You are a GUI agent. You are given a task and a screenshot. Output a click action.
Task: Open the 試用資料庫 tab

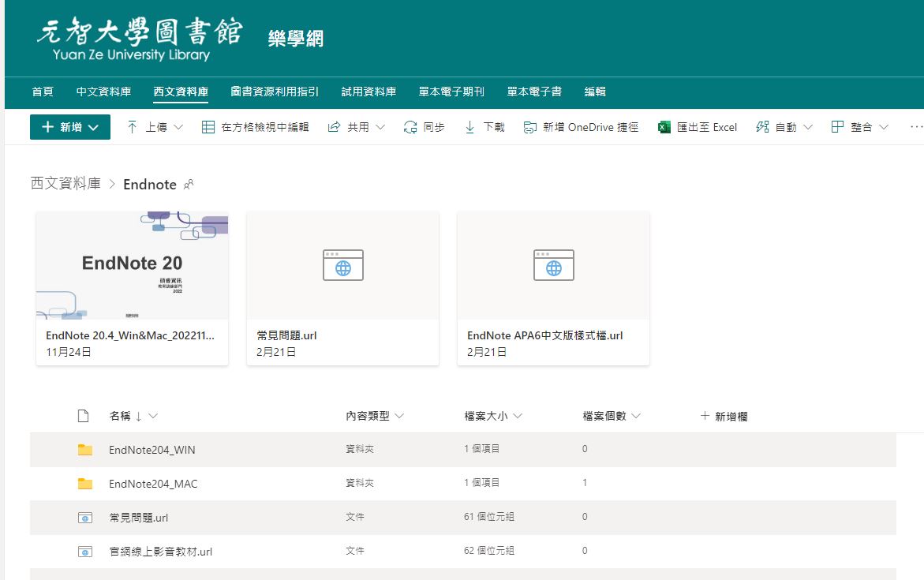[x=369, y=92]
